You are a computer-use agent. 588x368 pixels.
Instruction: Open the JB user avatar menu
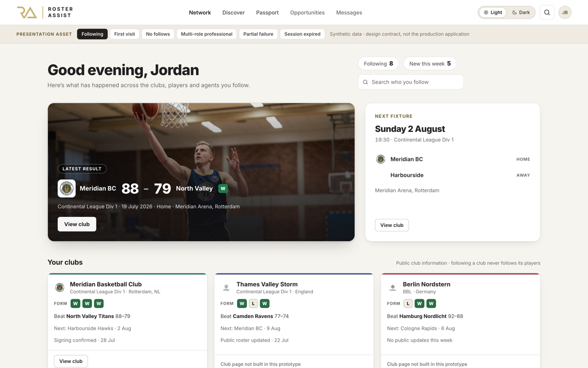[x=565, y=12]
